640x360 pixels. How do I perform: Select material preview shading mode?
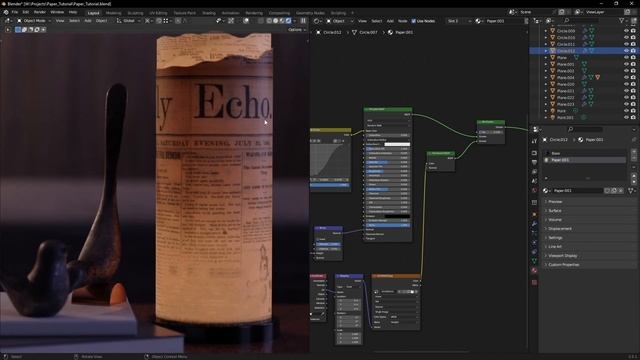coord(282,20)
